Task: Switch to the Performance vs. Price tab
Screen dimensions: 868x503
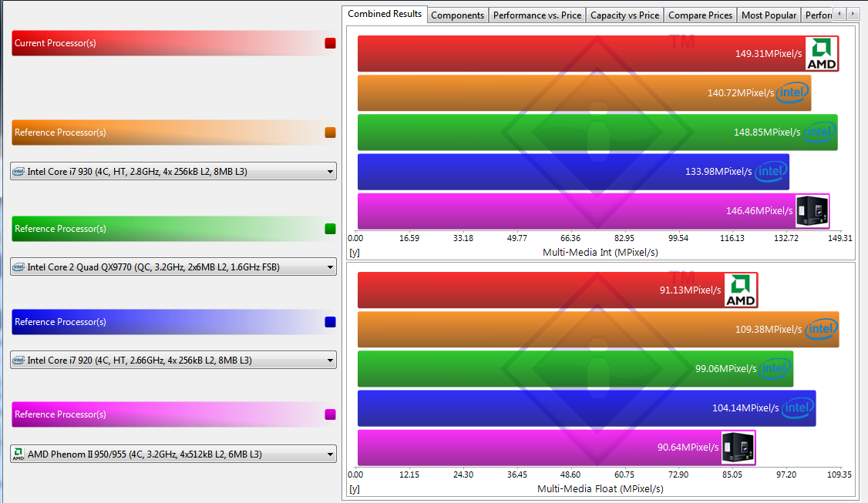Action: (537, 15)
